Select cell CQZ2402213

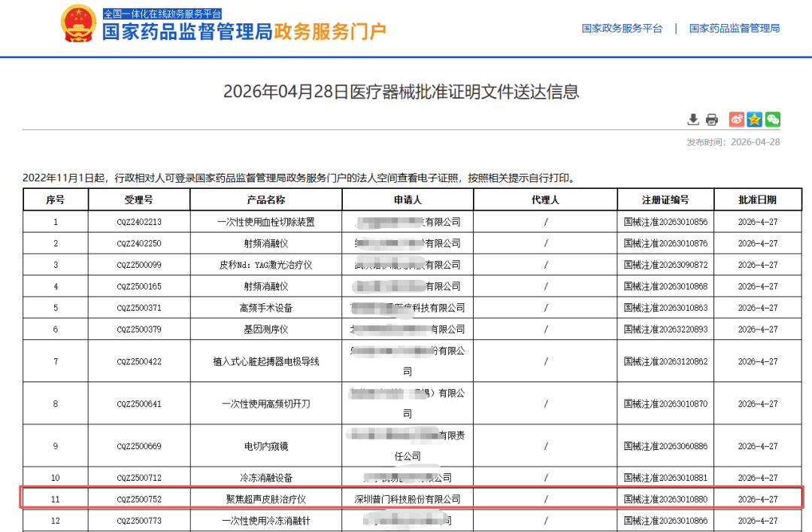[x=139, y=222]
